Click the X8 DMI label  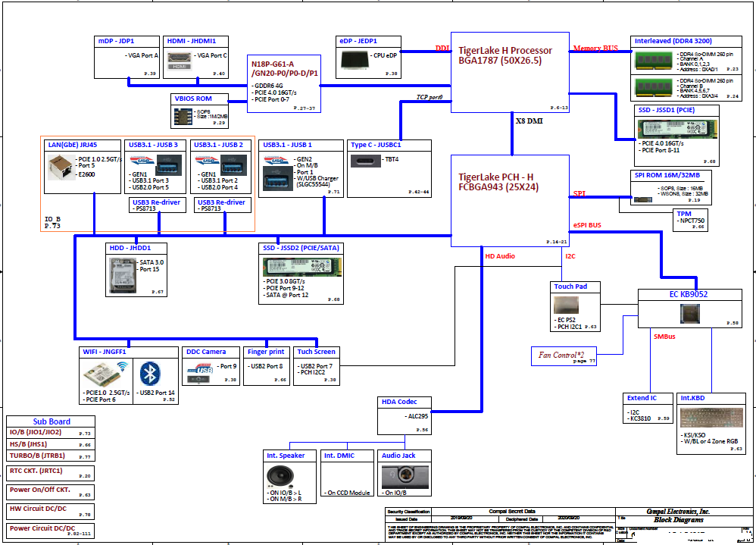[x=529, y=121]
